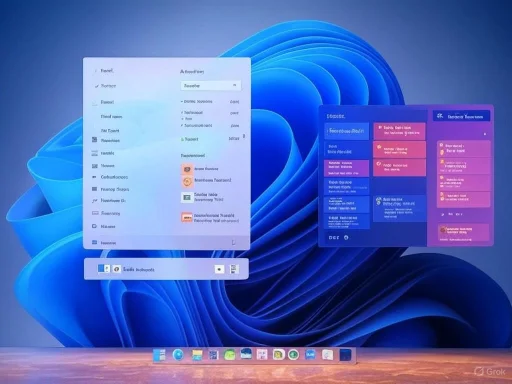512x384 pixels.
Task: Open the dark blue grid taskbar icon
Action: coord(213,355)
